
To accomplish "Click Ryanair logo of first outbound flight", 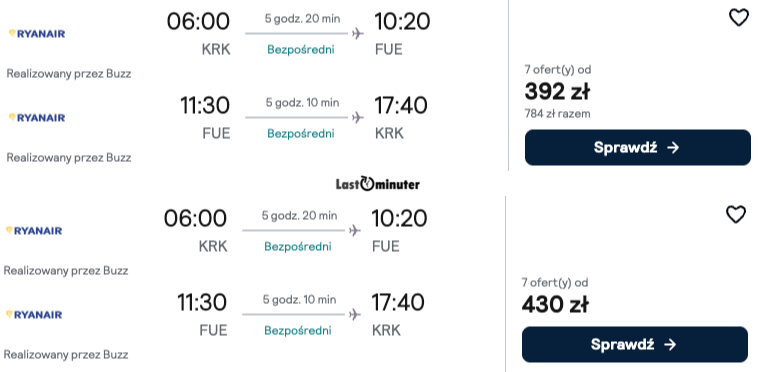I will (x=37, y=34).
